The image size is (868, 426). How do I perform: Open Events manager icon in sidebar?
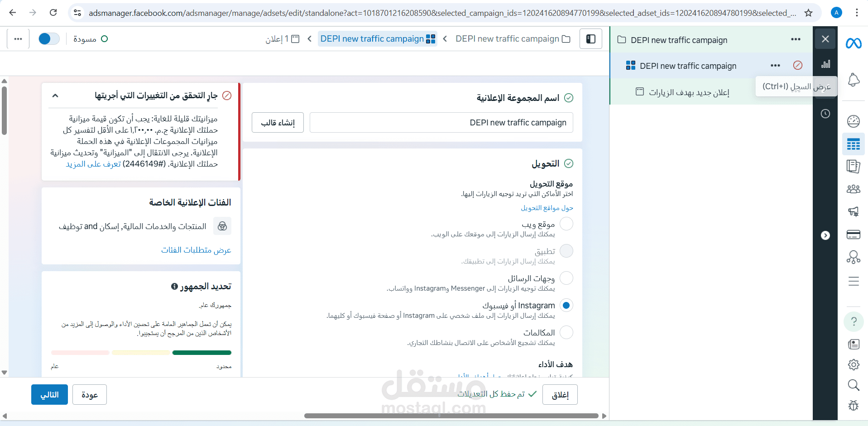(x=854, y=257)
